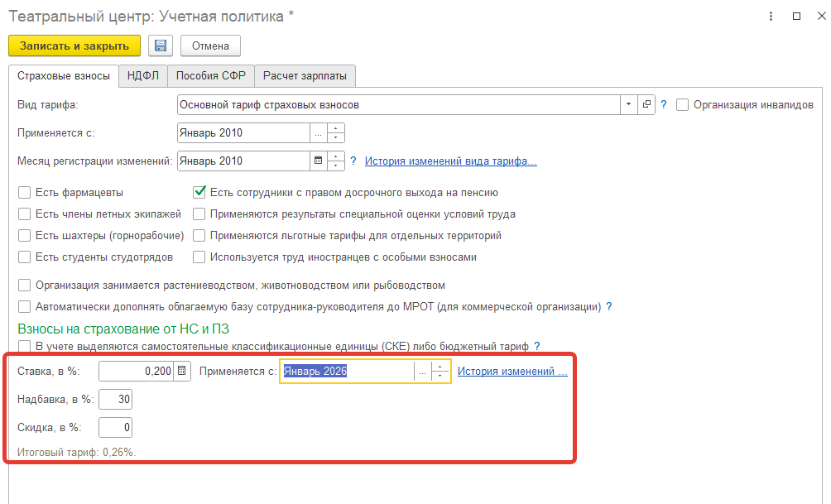Click the top Применяется с Январь 2010 field
831x504 pixels.
point(244,132)
